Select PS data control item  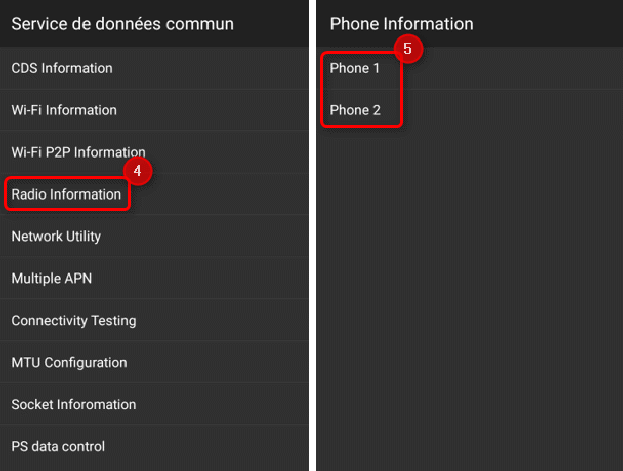(x=154, y=446)
